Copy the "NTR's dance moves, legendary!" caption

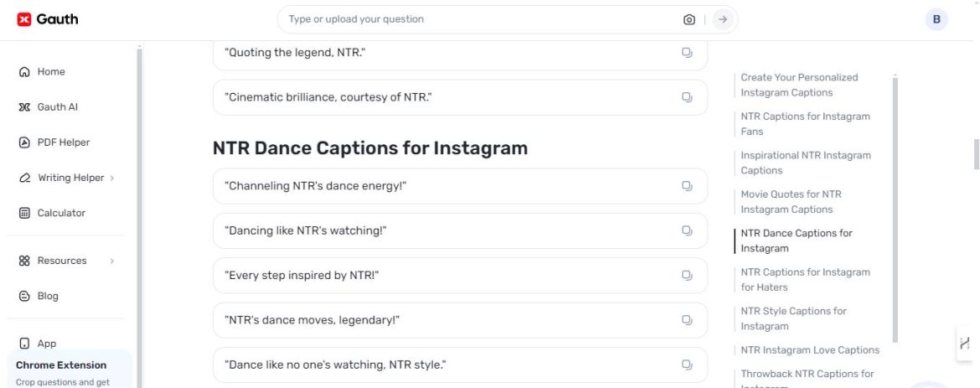pyautogui.click(x=687, y=320)
